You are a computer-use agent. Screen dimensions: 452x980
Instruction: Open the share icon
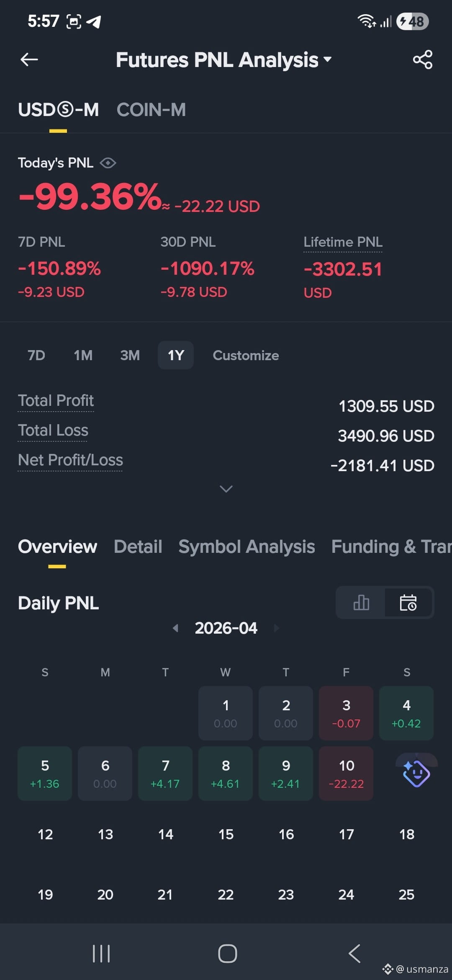(422, 59)
